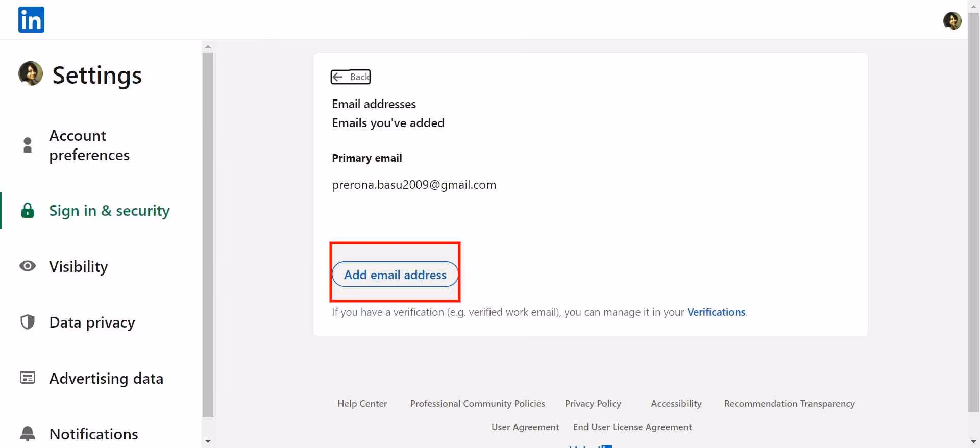Open Professional Community Policies link
980x448 pixels.
(x=477, y=404)
